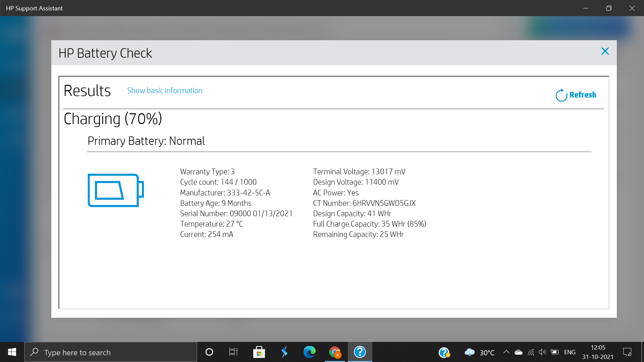Open the Start menu

coord(12,352)
